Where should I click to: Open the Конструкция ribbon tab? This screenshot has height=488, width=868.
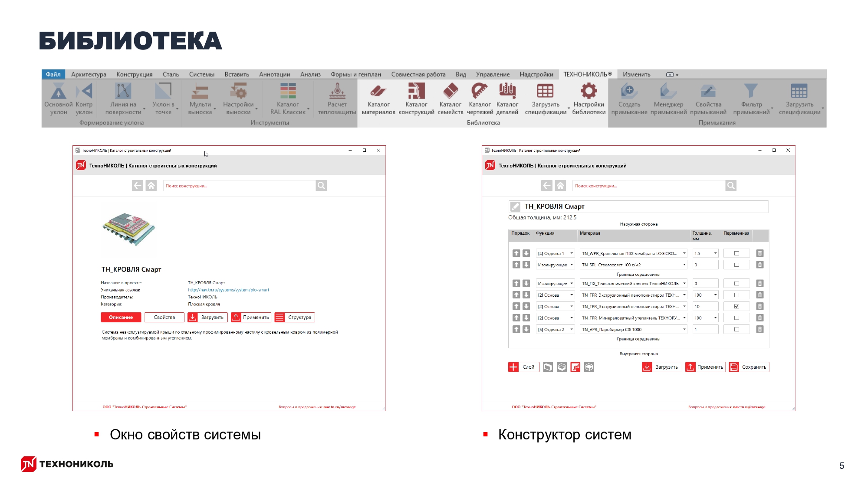tap(134, 74)
